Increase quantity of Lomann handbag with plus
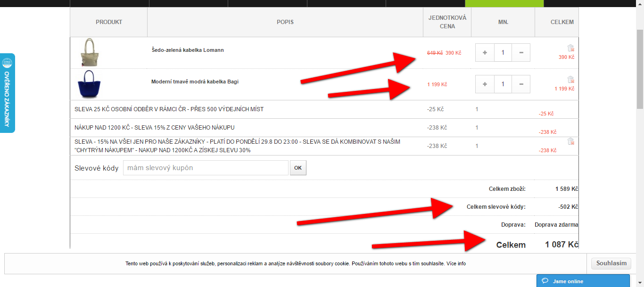This screenshot has width=644, height=287. 485,53
